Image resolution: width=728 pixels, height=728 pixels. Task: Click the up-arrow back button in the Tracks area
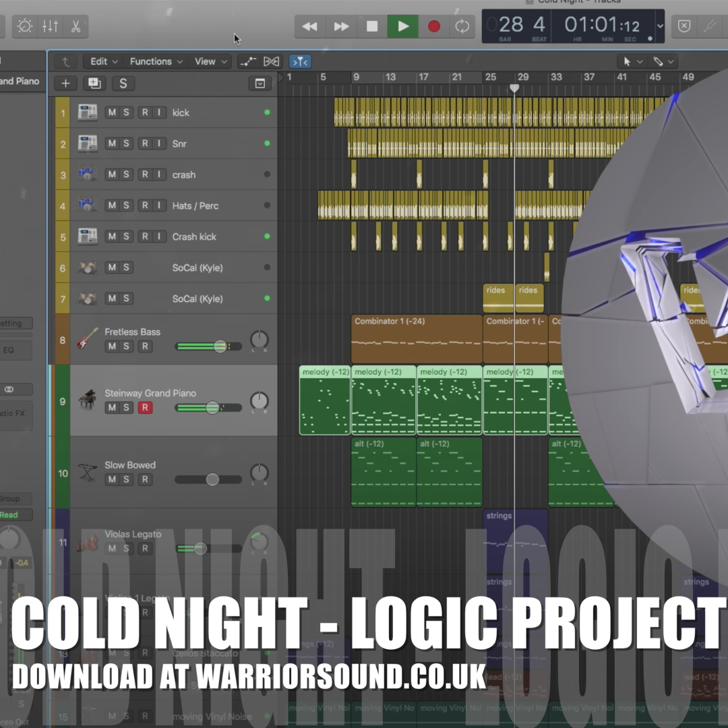tap(65, 62)
